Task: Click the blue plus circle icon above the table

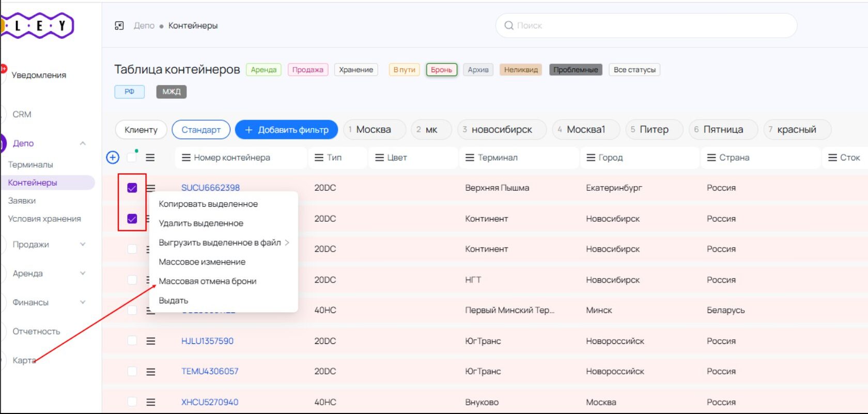Action: tap(113, 158)
